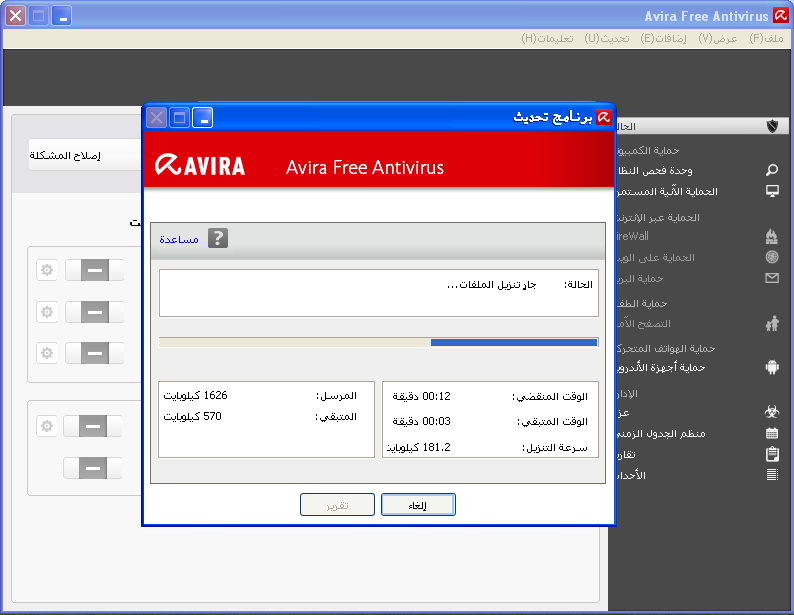This screenshot has width=794, height=615.
Task: Click the transferred value 1626 كيلوبايت
Action: (x=195, y=395)
